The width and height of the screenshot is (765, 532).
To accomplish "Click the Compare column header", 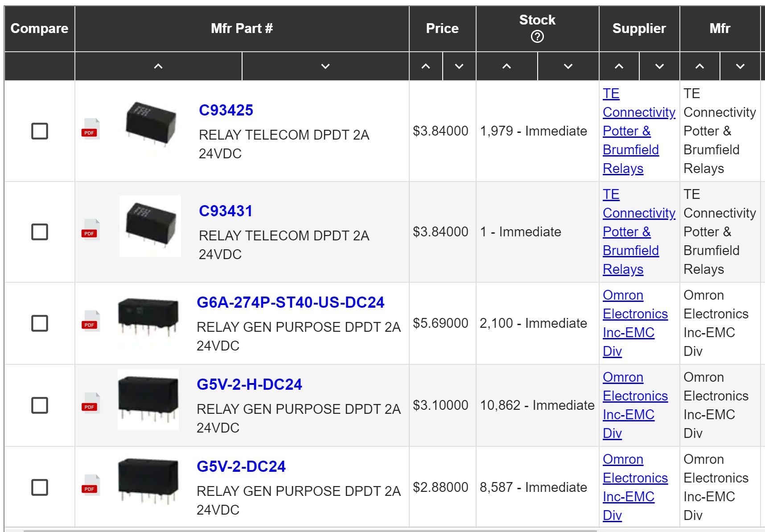I will point(40,29).
